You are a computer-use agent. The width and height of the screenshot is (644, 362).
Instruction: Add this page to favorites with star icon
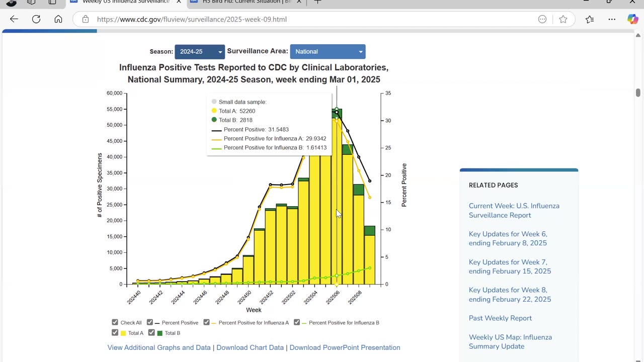click(563, 19)
